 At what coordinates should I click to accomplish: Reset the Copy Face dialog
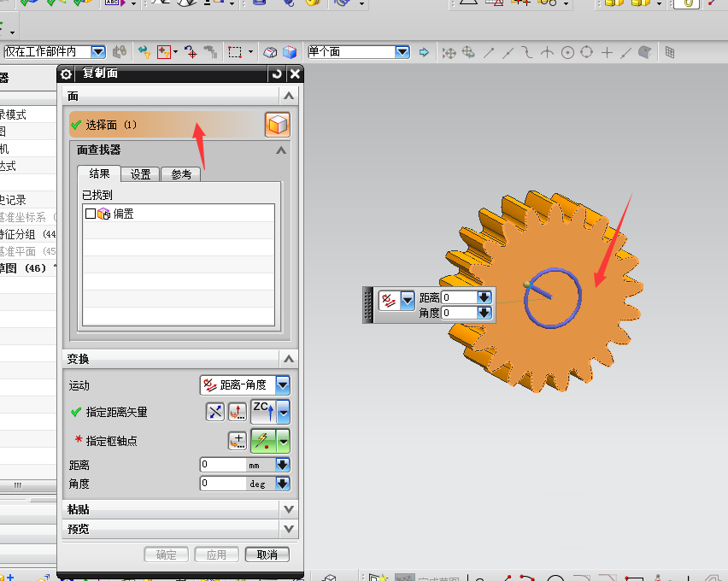click(277, 73)
